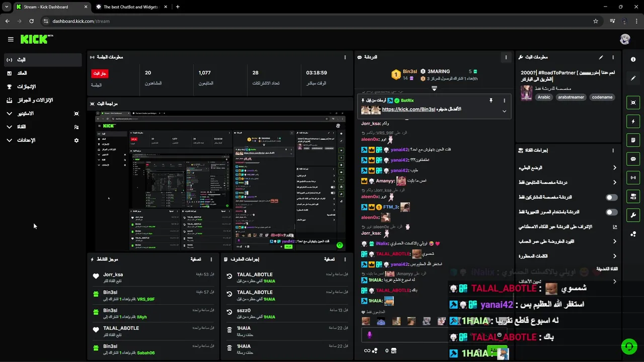Click the three-dots cluster icon in right rail
644x362 pixels.
click(x=633, y=234)
